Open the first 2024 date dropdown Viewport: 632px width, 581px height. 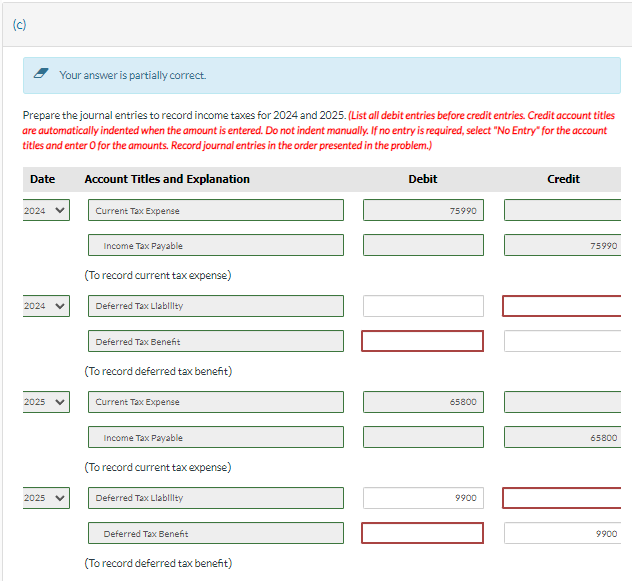(x=46, y=210)
